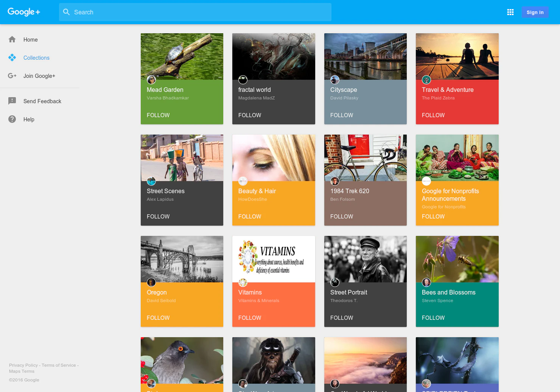The height and width of the screenshot is (392, 560).
Task: Follow the Beauty & Hair collection
Action: click(x=250, y=216)
